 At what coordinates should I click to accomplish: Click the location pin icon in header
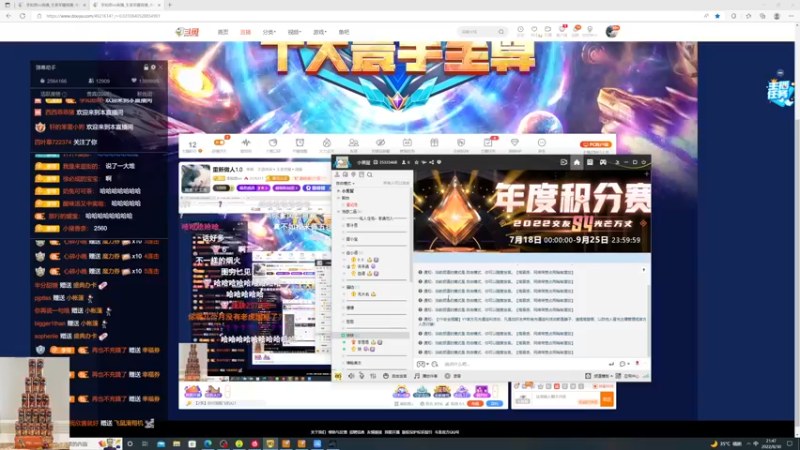coord(590,30)
